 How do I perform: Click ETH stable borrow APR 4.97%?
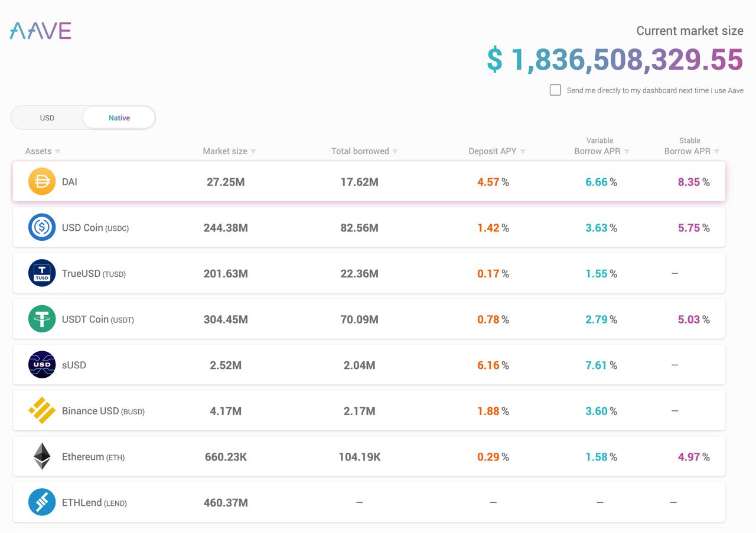[x=694, y=457]
